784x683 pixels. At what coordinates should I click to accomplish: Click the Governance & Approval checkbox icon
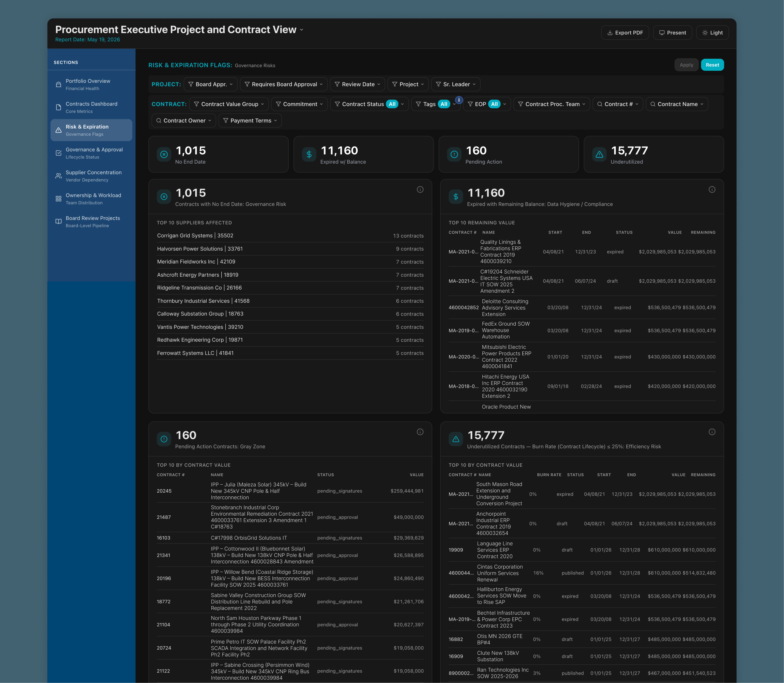tap(58, 153)
